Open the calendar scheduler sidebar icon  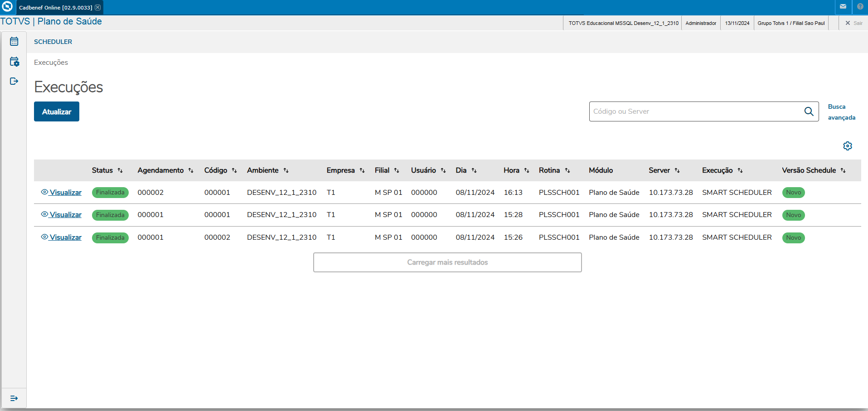click(x=14, y=41)
